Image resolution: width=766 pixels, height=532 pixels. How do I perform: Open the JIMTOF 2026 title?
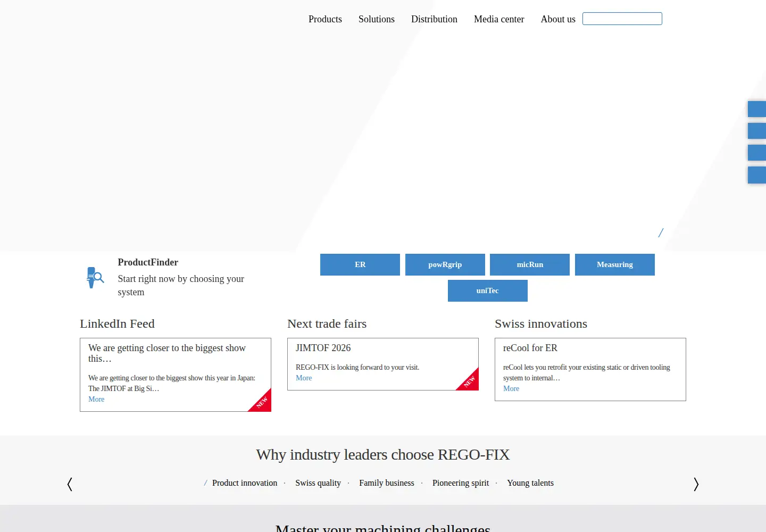coord(323,348)
